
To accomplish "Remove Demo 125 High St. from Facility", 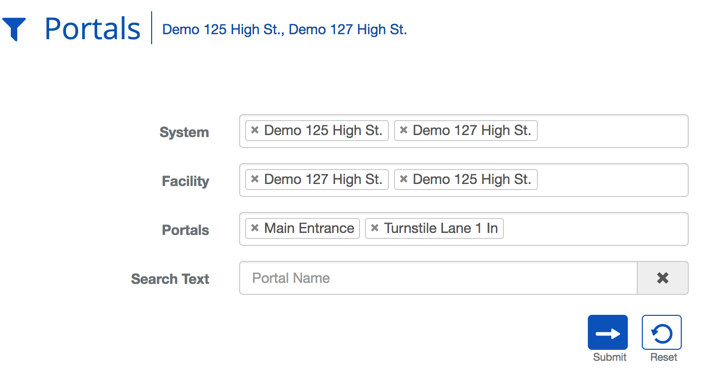I will pyautogui.click(x=404, y=179).
